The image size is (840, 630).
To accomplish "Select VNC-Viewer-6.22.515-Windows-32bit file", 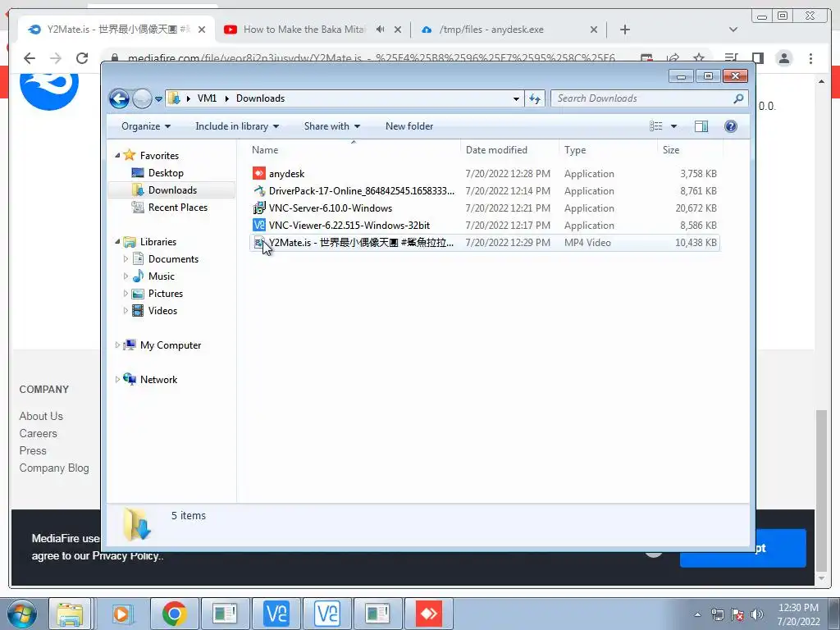I will pyautogui.click(x=484, y=225).
